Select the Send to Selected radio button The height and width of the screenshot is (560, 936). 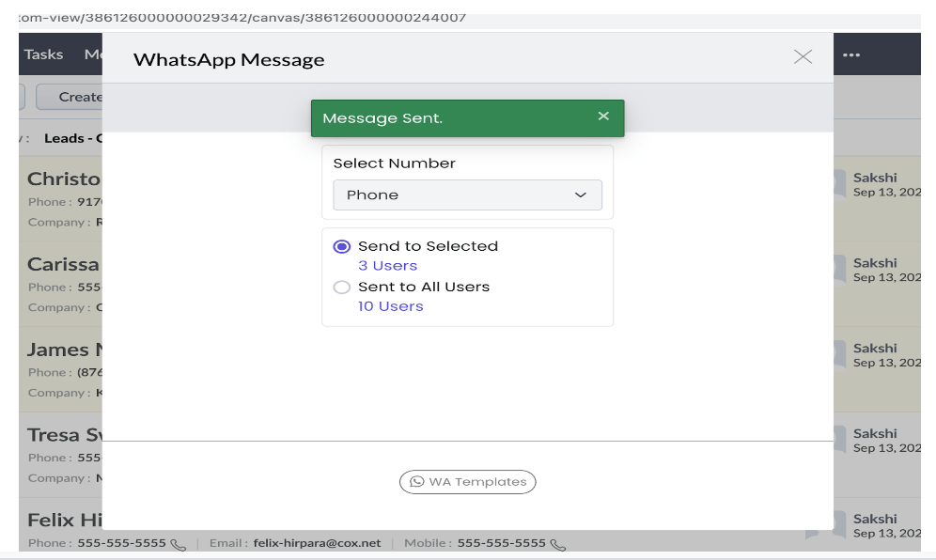coord(341,245)
